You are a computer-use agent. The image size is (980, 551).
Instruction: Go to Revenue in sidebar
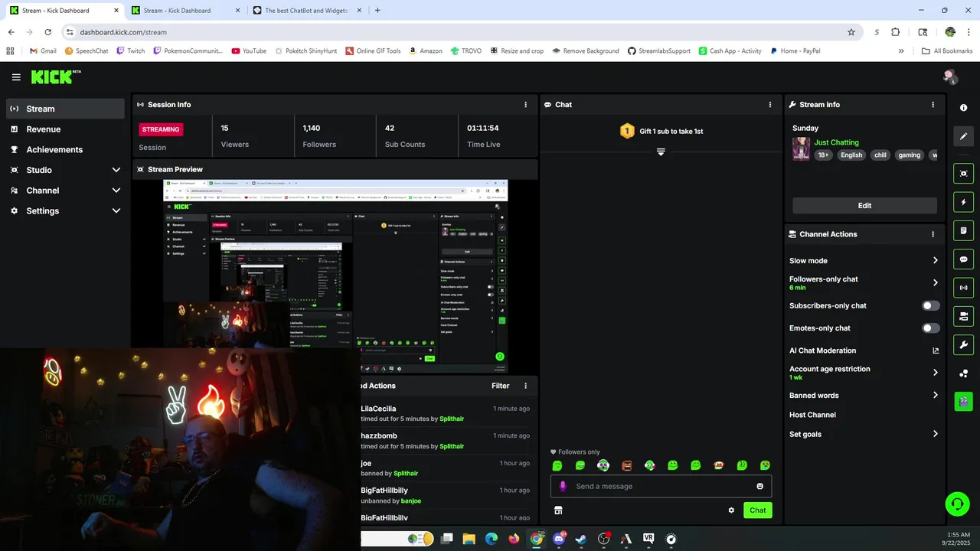[x=65, y=129]
